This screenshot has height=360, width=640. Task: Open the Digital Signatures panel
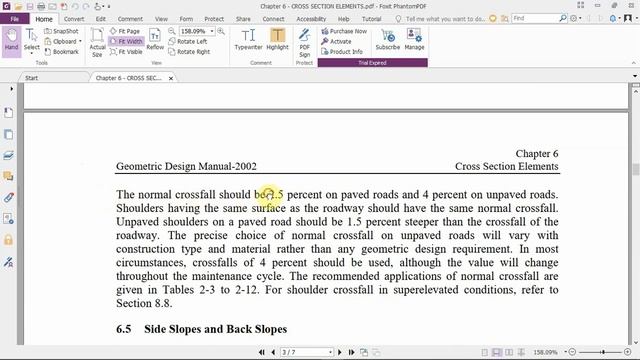(x=8, y=262)
